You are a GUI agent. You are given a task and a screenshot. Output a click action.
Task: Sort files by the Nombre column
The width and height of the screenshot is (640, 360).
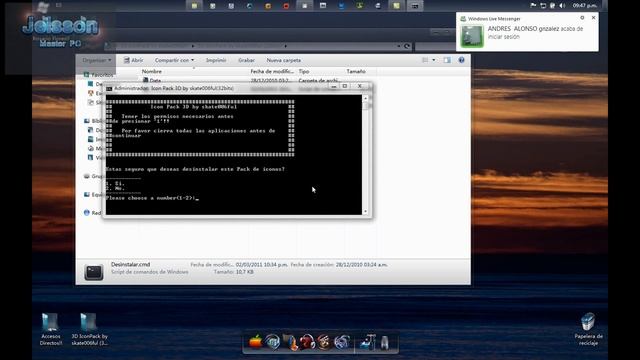click(x=152, y=71)
